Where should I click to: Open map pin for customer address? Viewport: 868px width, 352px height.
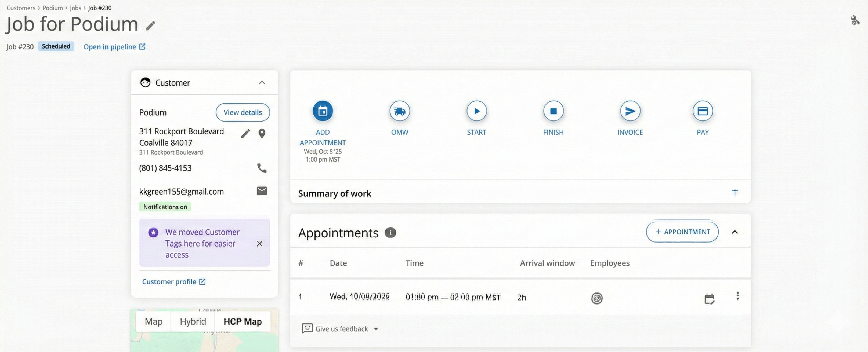pos(262,134)
